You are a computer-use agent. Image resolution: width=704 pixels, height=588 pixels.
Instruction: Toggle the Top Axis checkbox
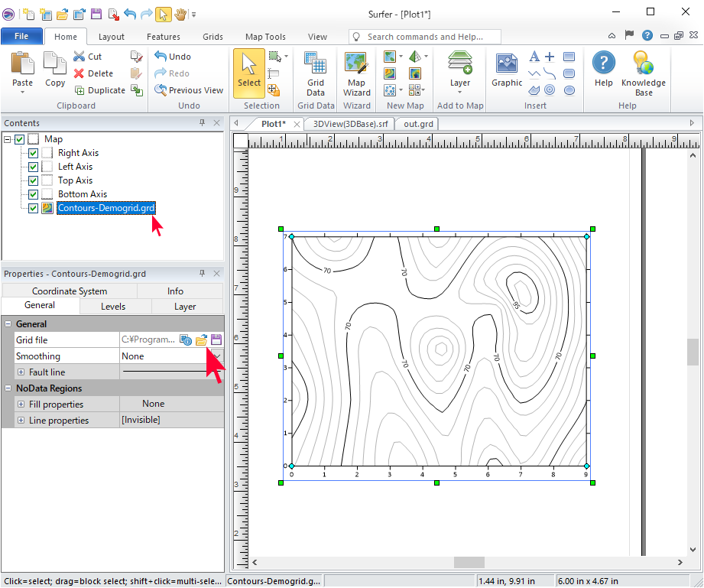[33, 180]
